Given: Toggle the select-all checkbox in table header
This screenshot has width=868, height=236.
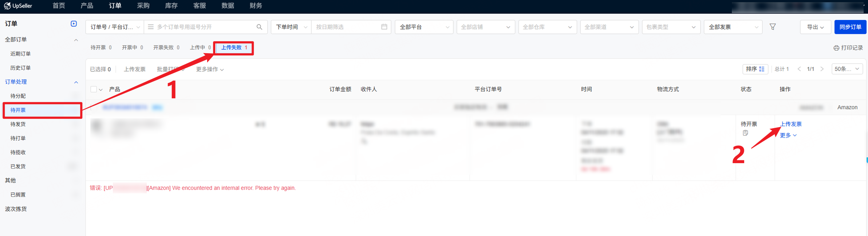Looking at the screenshot, I should (94, 89).
